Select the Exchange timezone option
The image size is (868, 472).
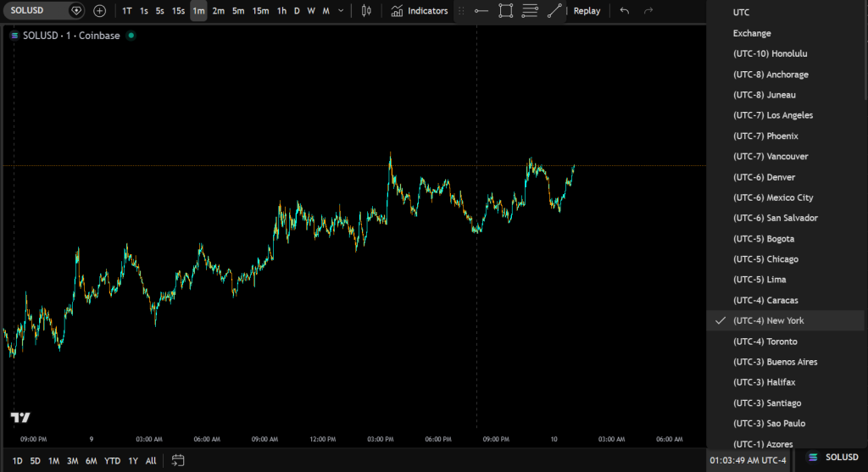[752, 33]
